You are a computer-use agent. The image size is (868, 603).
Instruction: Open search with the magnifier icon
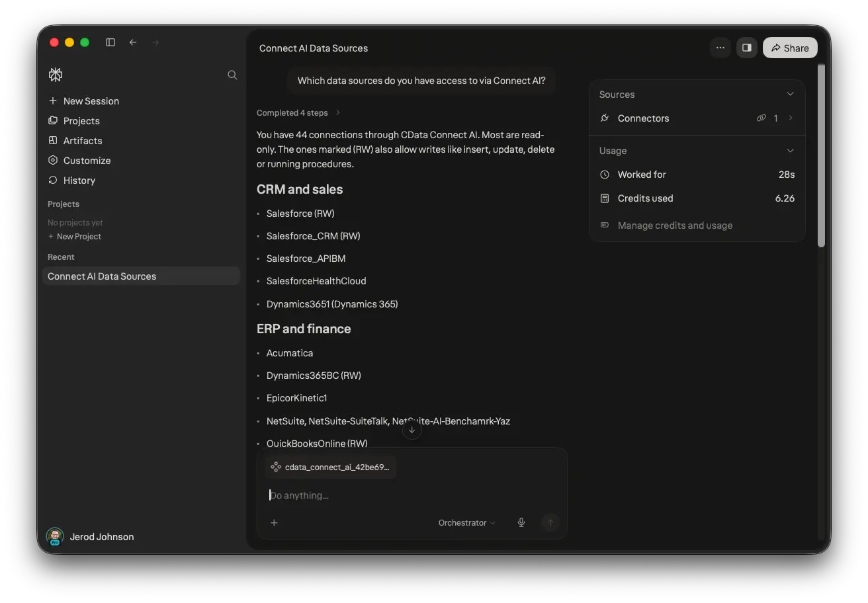[232, 75]
